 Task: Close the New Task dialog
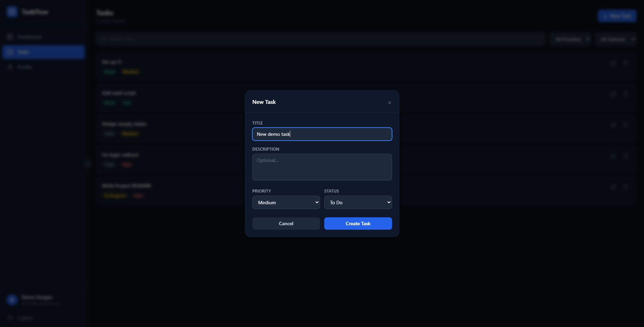coord(390,102)
